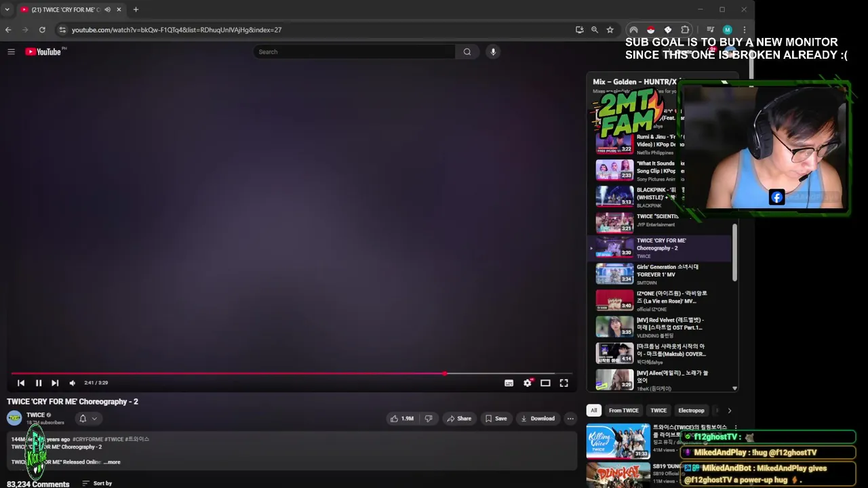868x488 pixels.
Task: Open the player settings gear
Action: point(528,383)
